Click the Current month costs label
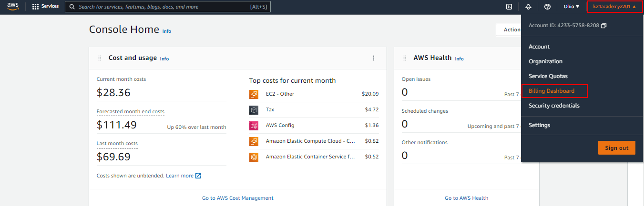The width and height of the screenshot is (644, 206). click(121, 79)
